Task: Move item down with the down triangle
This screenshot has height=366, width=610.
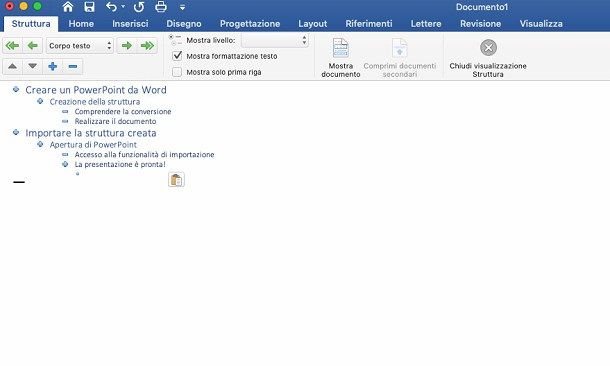Action: [x=33, y=67]
